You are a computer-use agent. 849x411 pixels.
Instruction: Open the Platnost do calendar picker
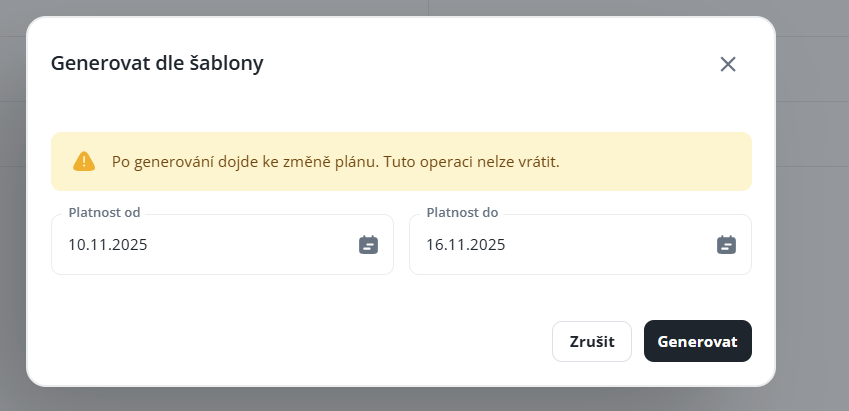point(727,244)
